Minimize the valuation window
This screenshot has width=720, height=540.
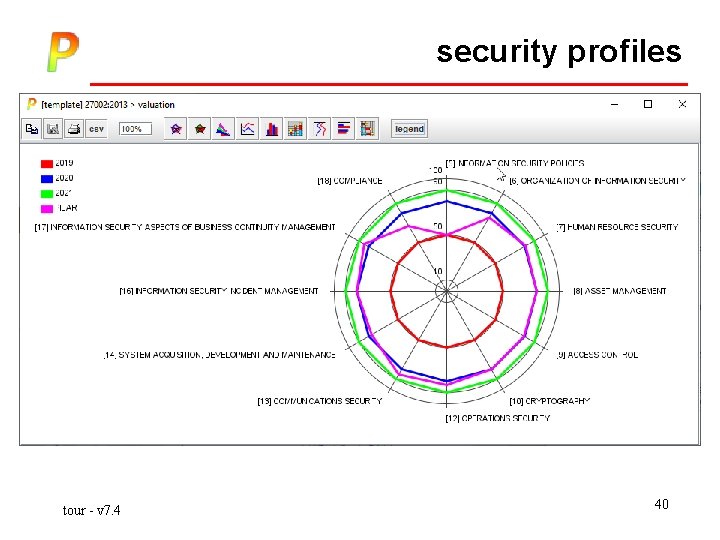(x=614, y=104)
